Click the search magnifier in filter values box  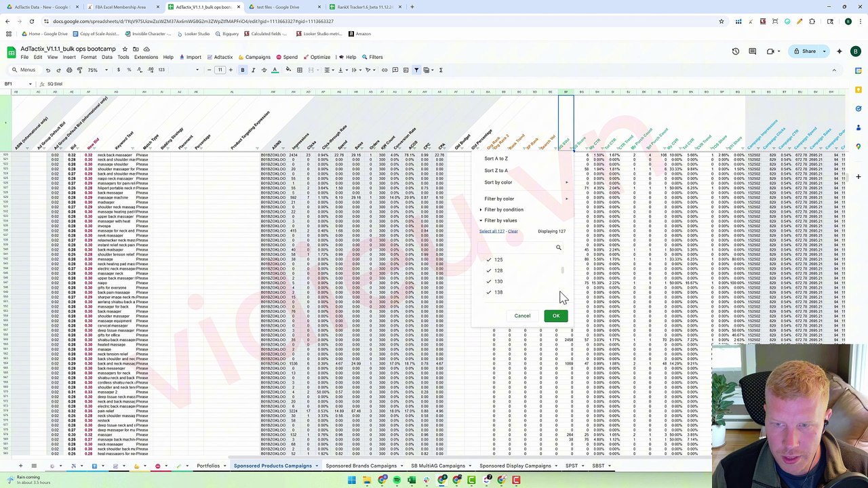(x=559, y=247)
